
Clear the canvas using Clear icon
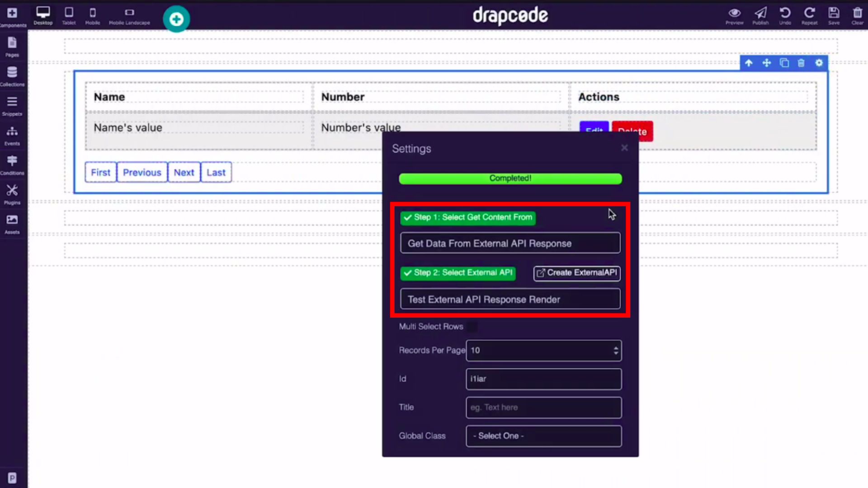(857, 15)
